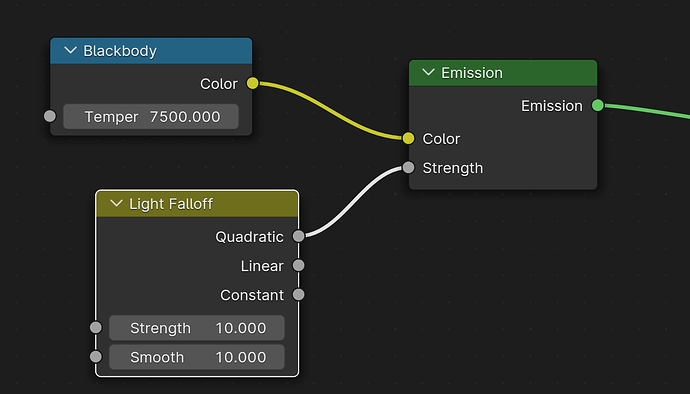Click the Light Falloff Smooth input socket
690x394 pixels.
pos(96,357)
